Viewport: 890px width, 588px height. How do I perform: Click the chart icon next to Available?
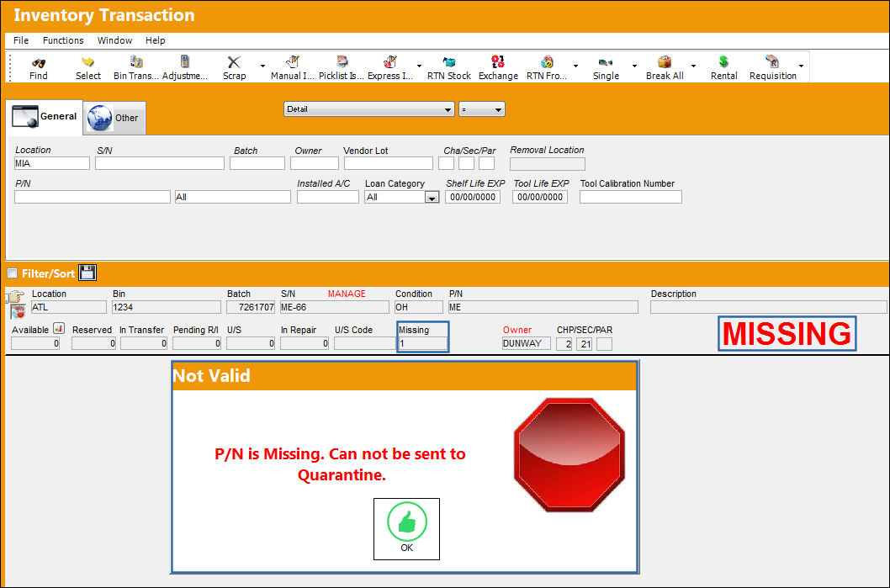[x=59, y=328]
